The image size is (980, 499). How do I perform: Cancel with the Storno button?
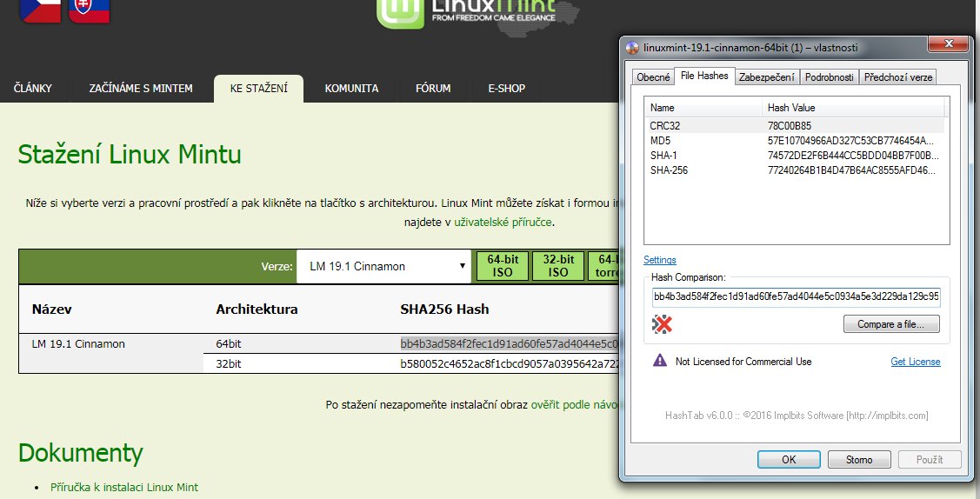coord(859,460)
